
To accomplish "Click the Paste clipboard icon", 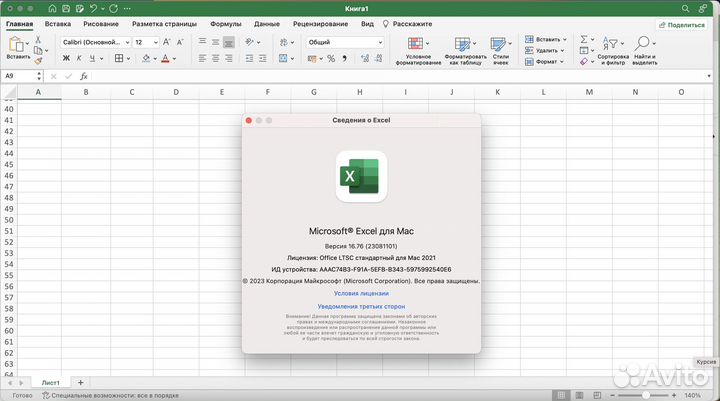I will tap(16, 45).
